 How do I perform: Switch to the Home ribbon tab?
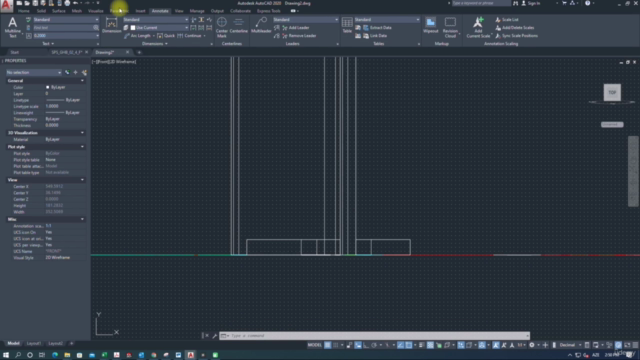[24, 11]
